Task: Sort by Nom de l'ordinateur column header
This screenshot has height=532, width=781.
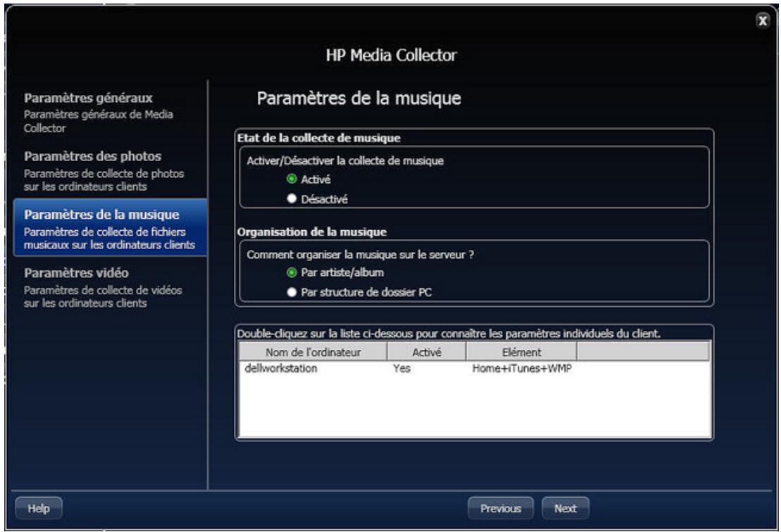Action: coord(313,352)
